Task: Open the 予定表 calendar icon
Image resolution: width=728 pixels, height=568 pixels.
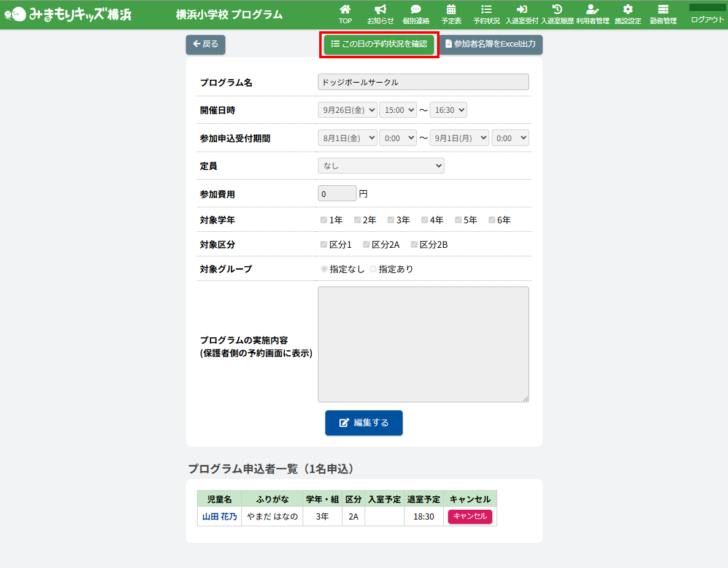Action: (x=451, y=9)
